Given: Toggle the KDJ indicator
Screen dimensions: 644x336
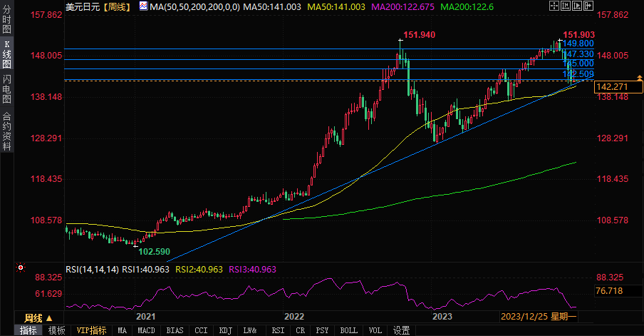Looking at the screenshot, I should coord(225,330).
